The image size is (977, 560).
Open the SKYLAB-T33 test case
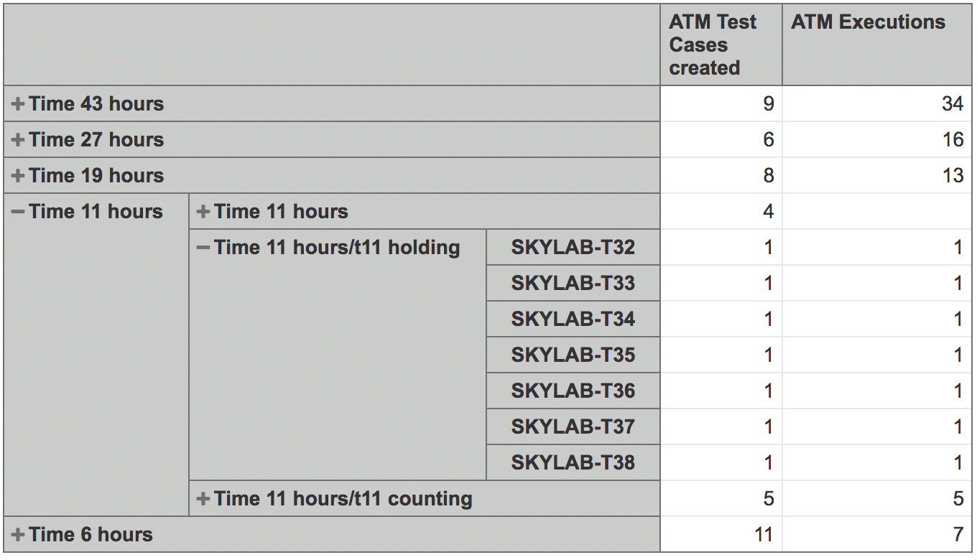click(x=573, y=284)
